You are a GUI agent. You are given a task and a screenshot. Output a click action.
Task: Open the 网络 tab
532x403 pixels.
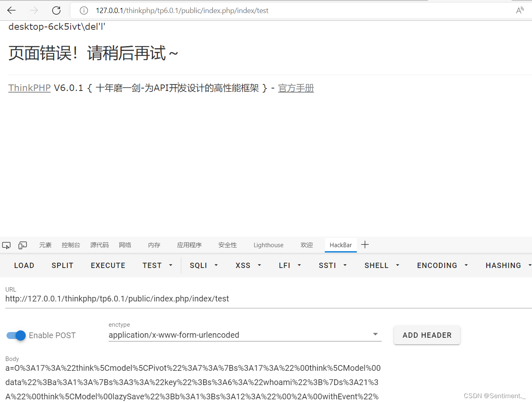point(125,245)
